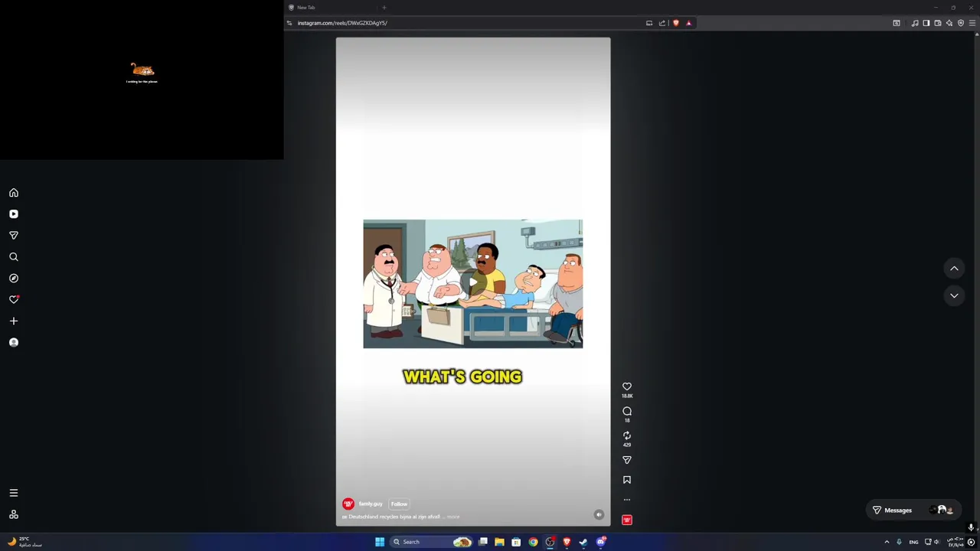Open the media control music note icon
980x551 pixels.
pyautogui.click(x=915, y=23)
